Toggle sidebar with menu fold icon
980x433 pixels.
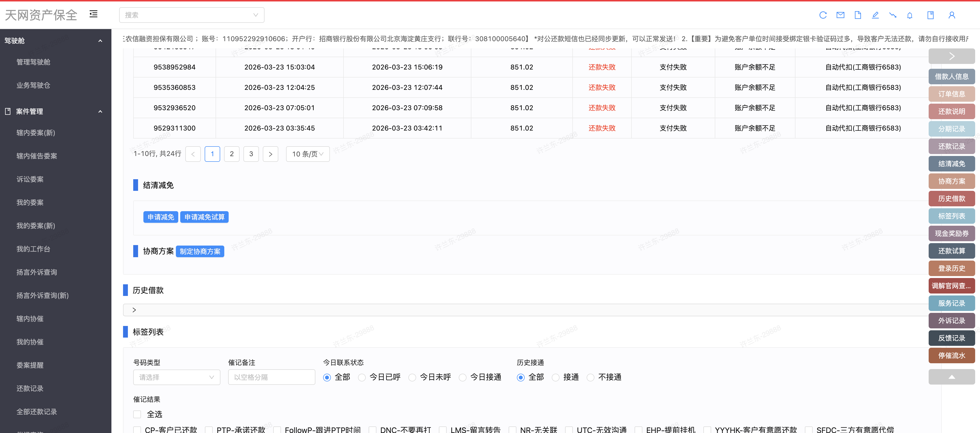[x=93, y=14]
